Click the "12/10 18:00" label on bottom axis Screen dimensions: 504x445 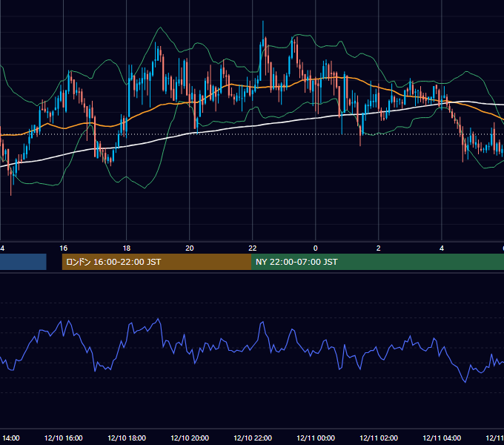click(127, 438)
